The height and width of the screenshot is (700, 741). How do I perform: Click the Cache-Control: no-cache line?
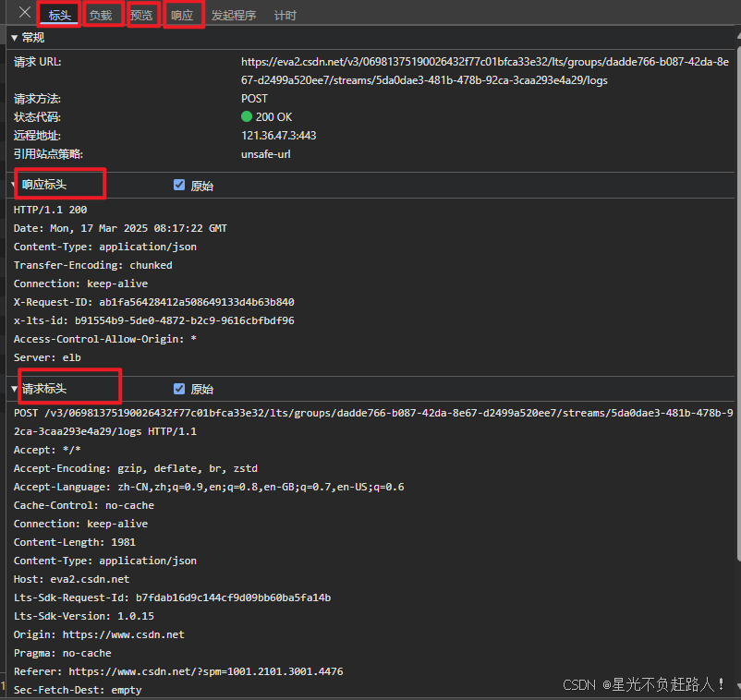point(84,505)
